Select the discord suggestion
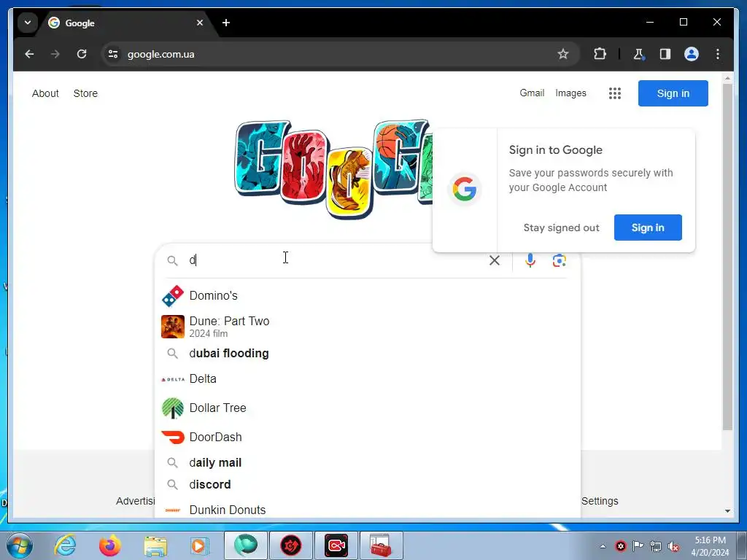Viewport: 747px width, 560px height. pyautogui.click(x=368, y=485)
